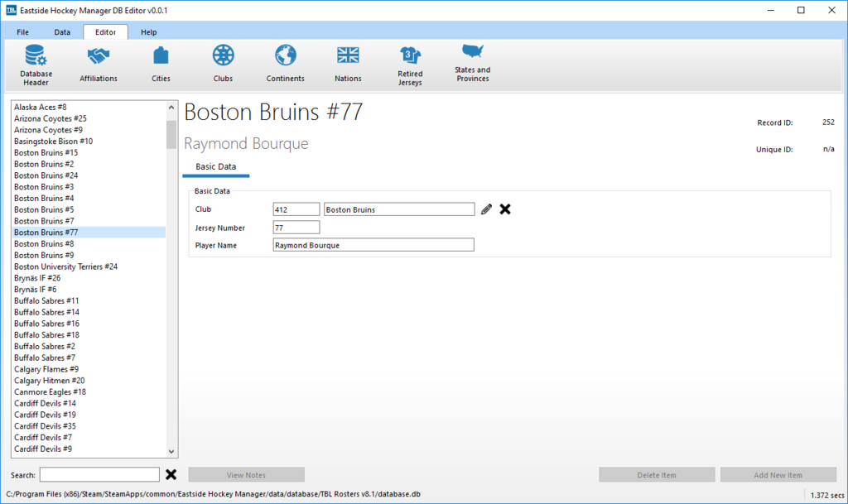
Task: Select Basingstoke Bison #10 in the list
Action: [89, 141]
